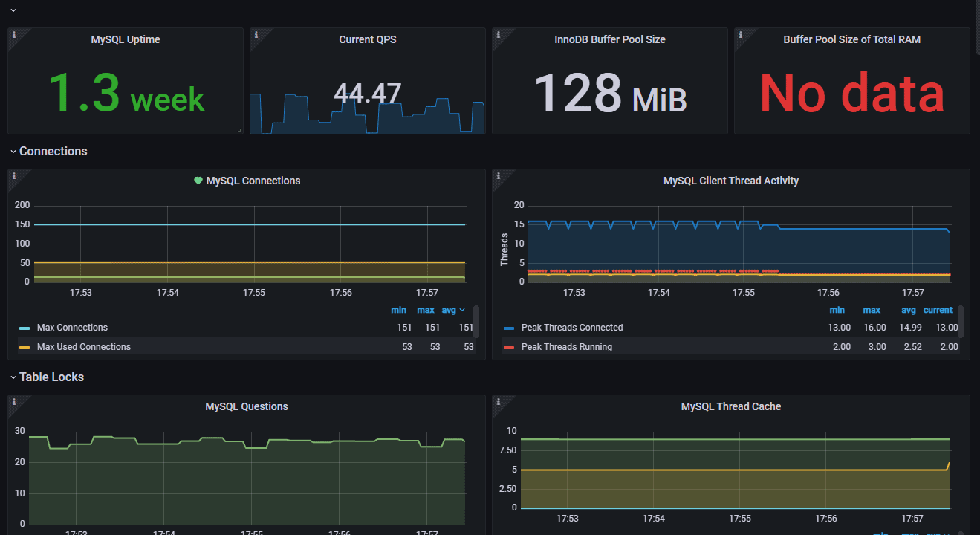Click 17:56 label on Client Thread Activity graph
This screenshot has height=535, width=980.
pyautogui.click(x=828, y=293)
